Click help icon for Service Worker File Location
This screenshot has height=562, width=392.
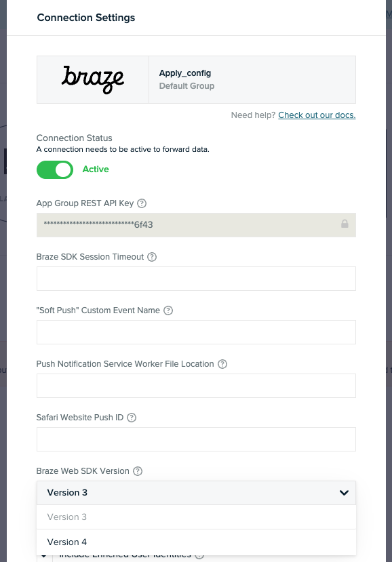(x=222, y=364)
